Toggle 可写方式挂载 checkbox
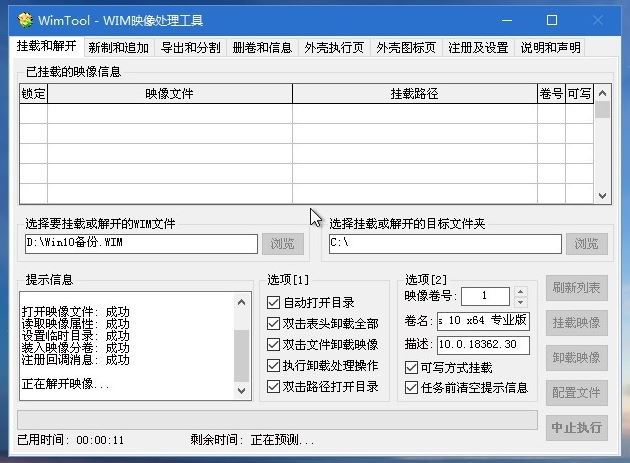The image size is (630, 463). click(412, 367)
